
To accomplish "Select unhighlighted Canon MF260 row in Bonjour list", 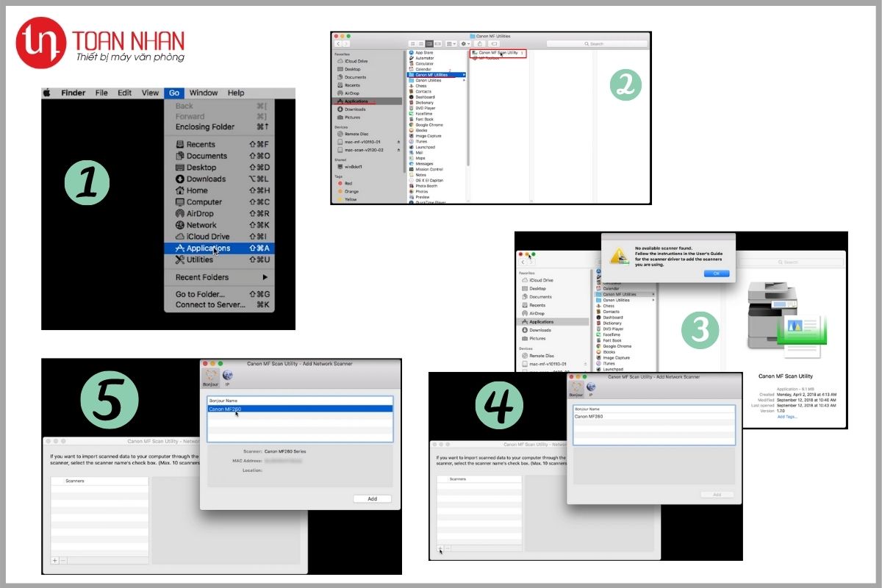I will (x=654, y=417).
